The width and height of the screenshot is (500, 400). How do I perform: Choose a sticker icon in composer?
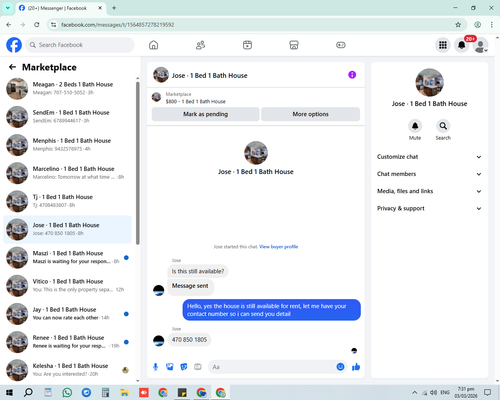(x=184, y=367)
